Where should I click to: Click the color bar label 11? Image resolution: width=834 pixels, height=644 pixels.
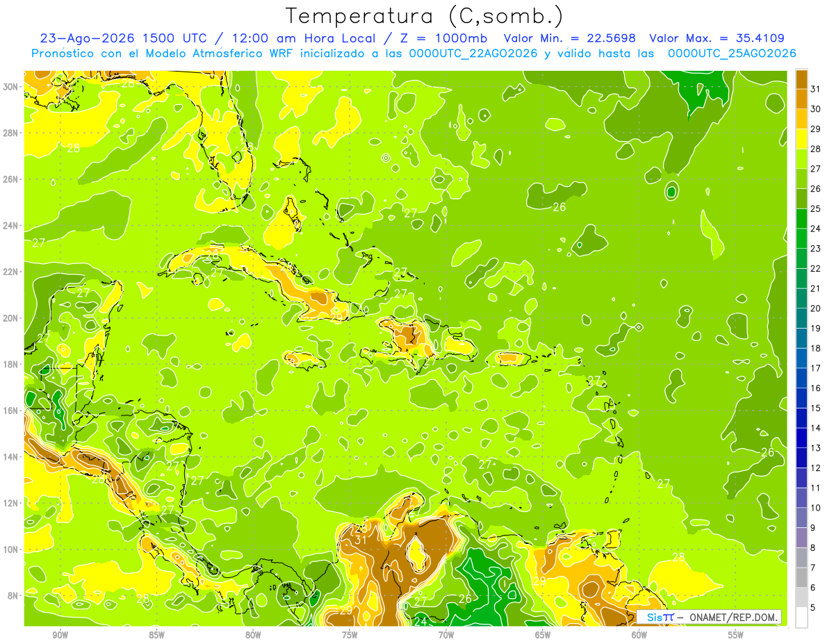click(815, 488)
